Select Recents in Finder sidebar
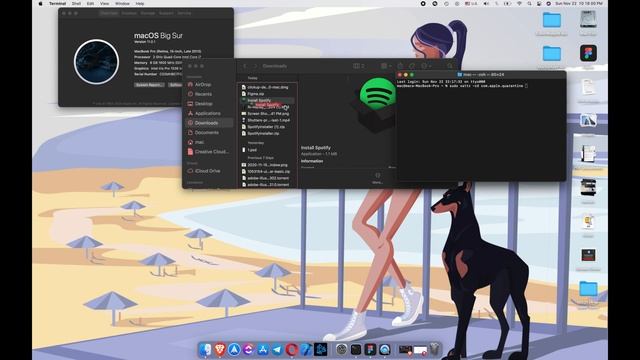Viewport: 640px width, 360px height. pyautogui.click(x=210, y=94)
